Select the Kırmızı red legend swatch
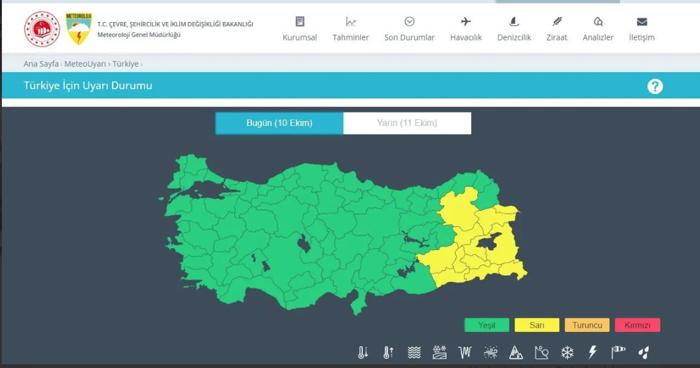700x368 pixels. pos(638,325)
